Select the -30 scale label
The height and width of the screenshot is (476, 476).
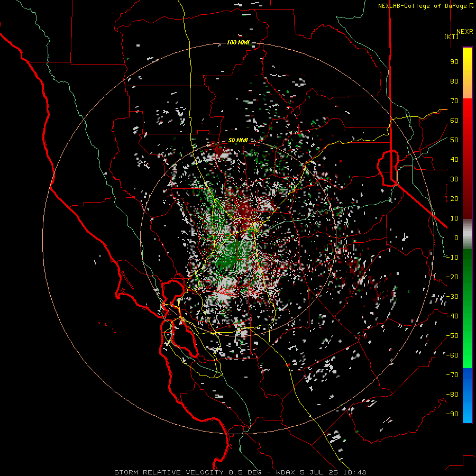tap(452, 297)
